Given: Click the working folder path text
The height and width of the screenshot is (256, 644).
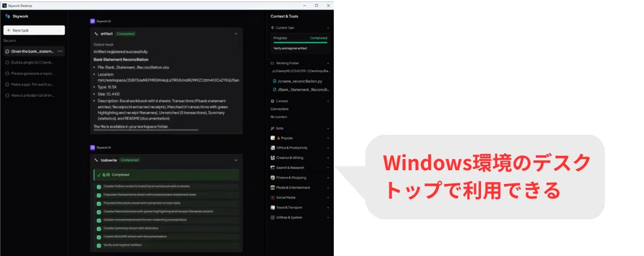Looking at the screenshot, I should (300, 71).
